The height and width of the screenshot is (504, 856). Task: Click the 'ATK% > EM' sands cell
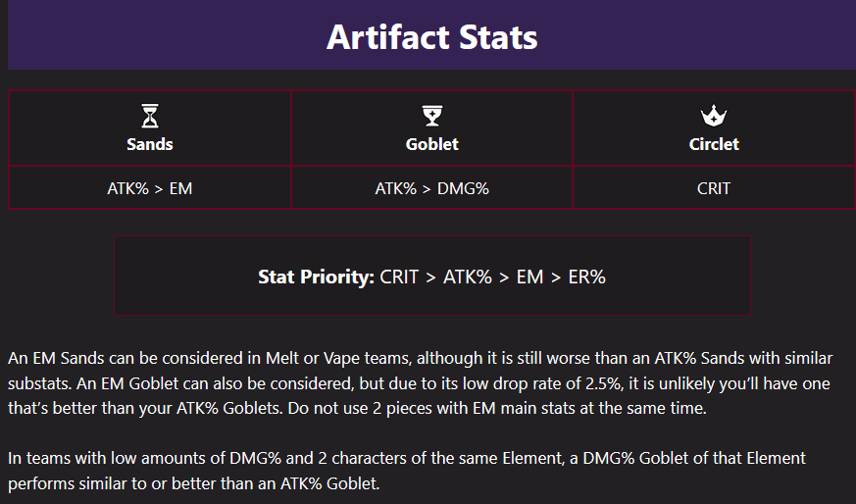(x=150, y=188)
